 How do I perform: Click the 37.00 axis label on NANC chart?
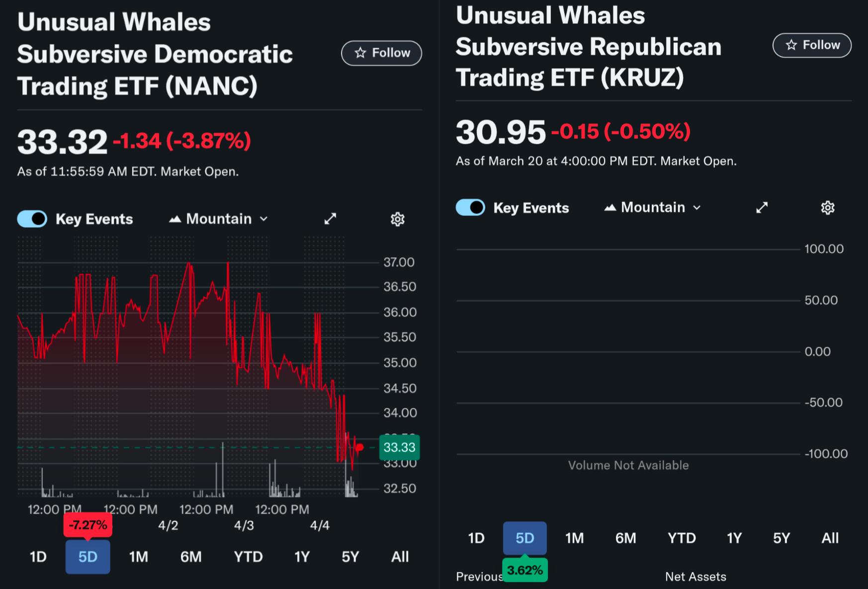pyautogui.click(x=399, y=262)
